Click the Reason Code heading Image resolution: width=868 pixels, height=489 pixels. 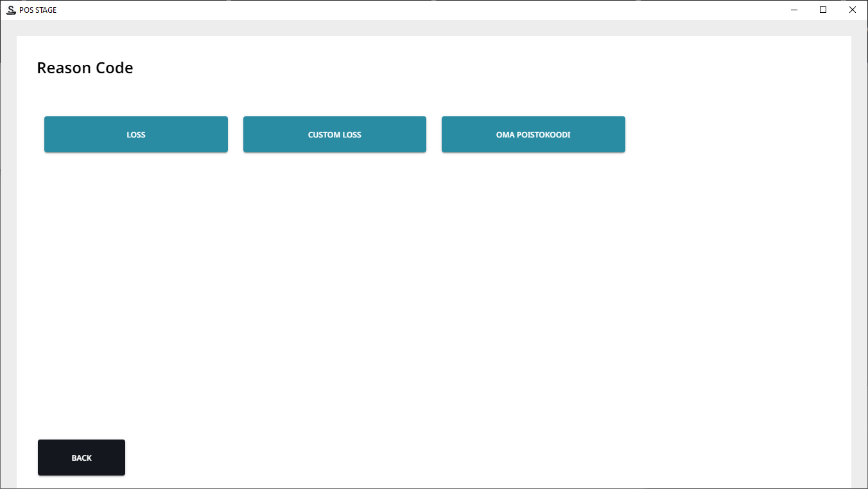click(x=85, y=68)
